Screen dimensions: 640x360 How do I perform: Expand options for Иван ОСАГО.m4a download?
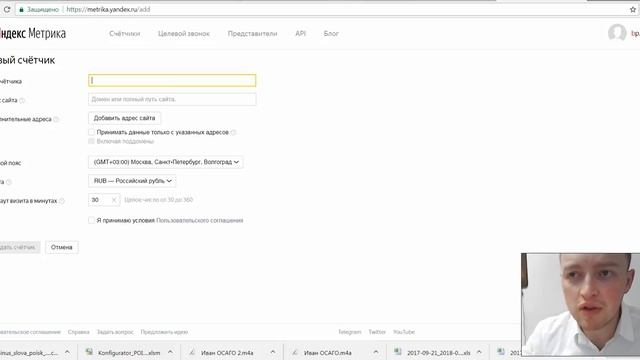tap(376, 352)
